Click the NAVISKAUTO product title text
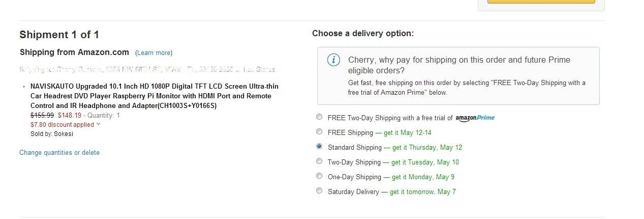This screenshot has width=644, height=219. pyautogui.click(x=154, y=96)
